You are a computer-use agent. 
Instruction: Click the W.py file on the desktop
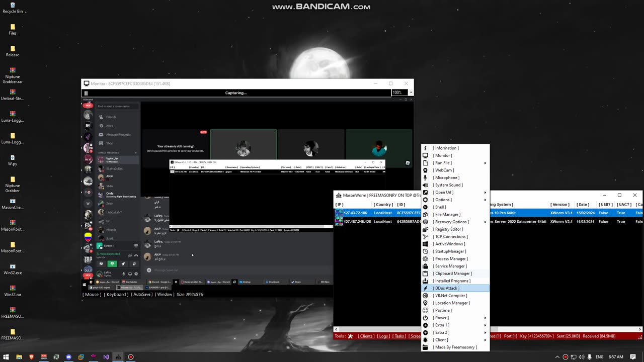(13, 160)
